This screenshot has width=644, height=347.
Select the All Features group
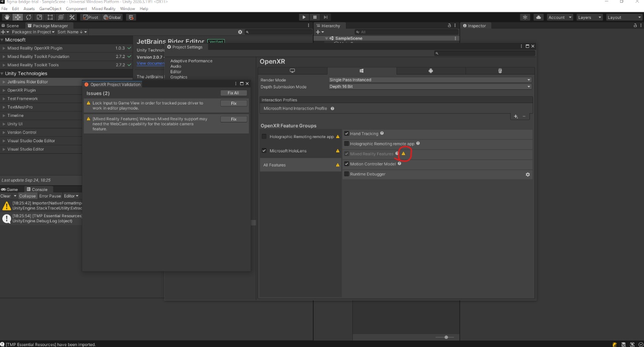(x=300, y=165)
